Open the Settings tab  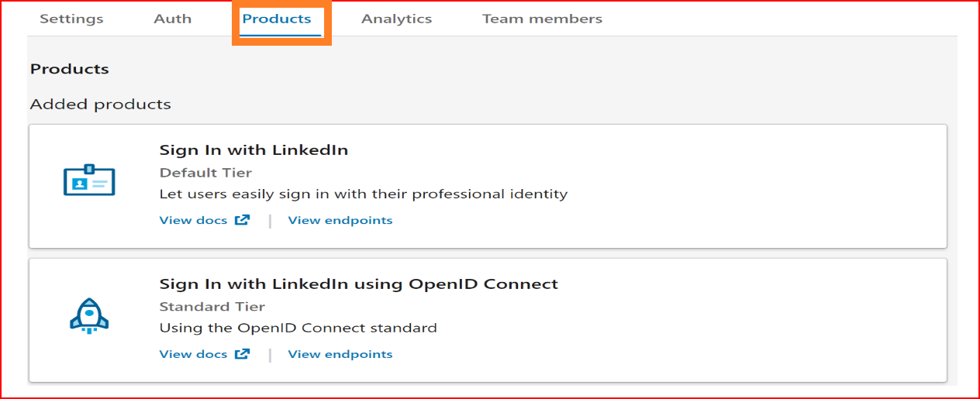71,19
